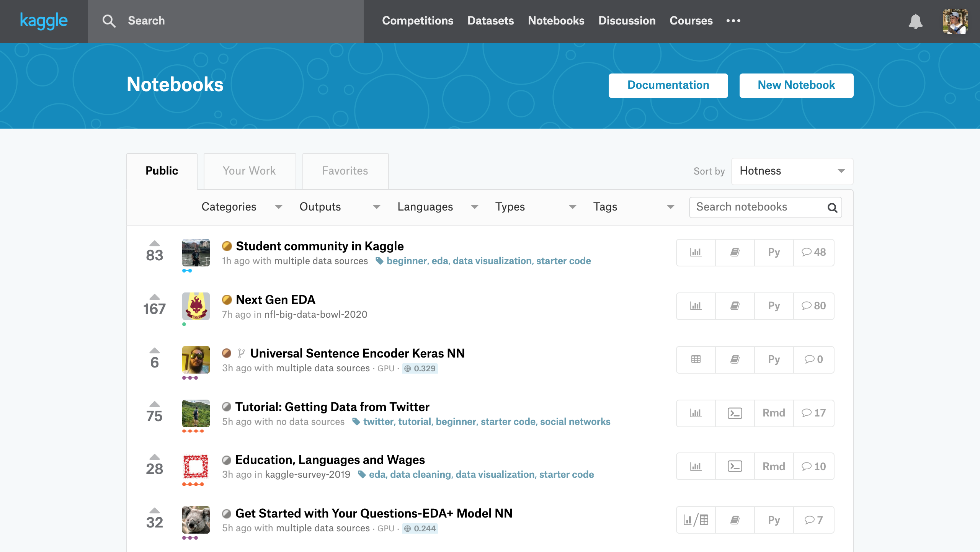The height and width of the screenshot is (552, 980).
Task: Open the Documentation button
Action: click(668, 85)
